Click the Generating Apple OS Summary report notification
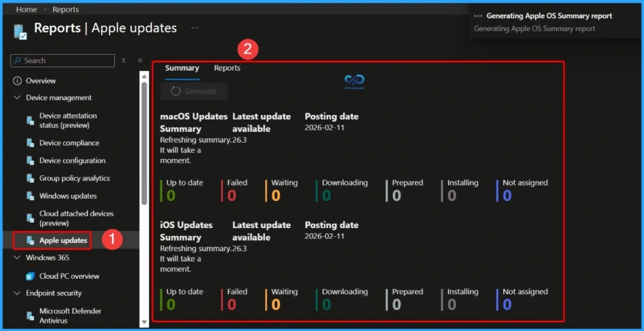Screen dimensions: 644x331 pos(555,22)
